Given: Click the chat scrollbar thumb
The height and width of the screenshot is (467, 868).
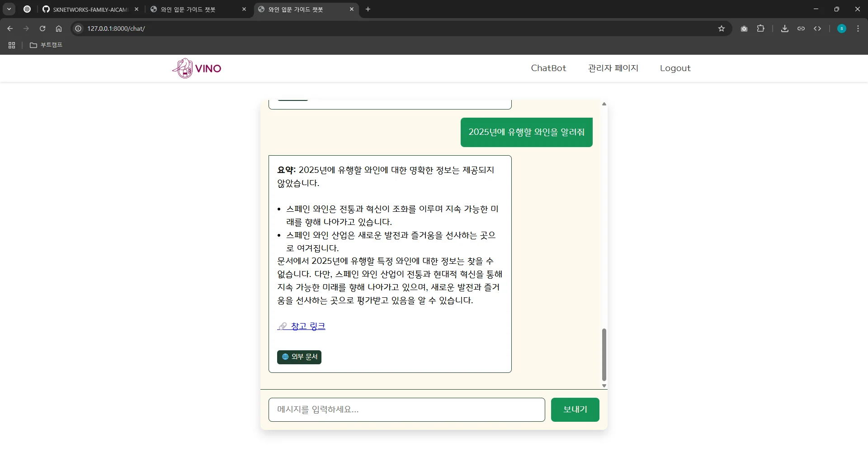Looking at the screenshot, I should (x=604, y=355).
